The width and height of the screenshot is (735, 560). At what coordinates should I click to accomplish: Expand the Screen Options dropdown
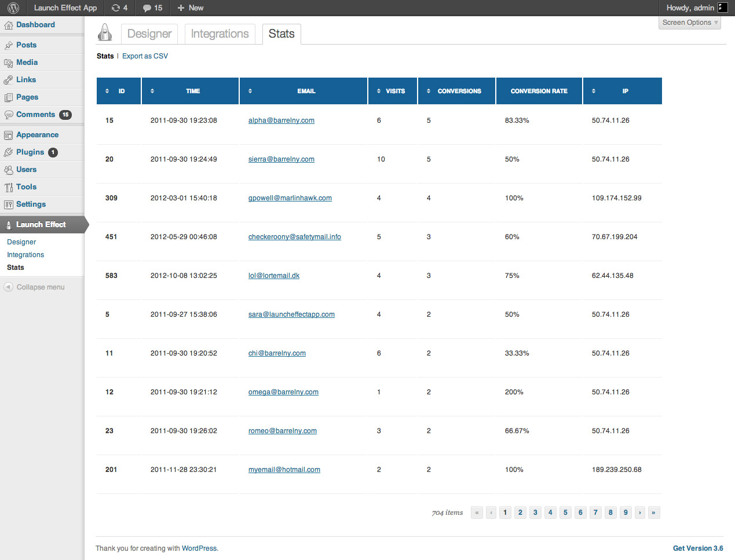pos(690,23)
